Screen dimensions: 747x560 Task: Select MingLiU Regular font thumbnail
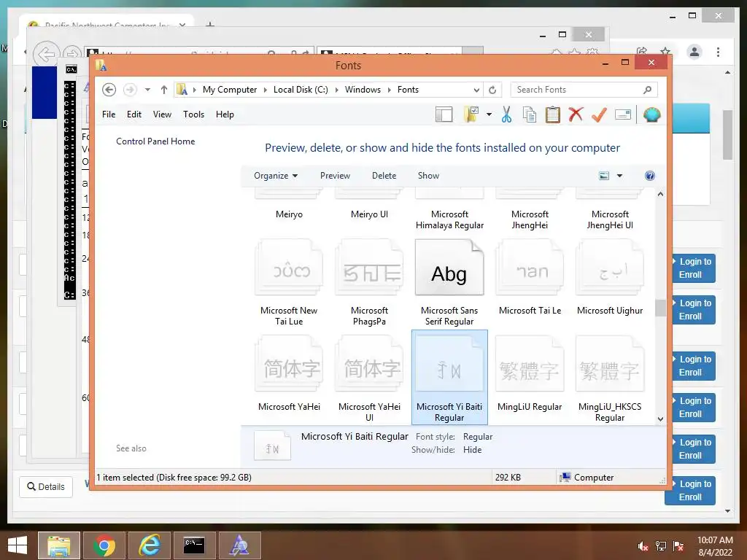(x=530, y=363)
